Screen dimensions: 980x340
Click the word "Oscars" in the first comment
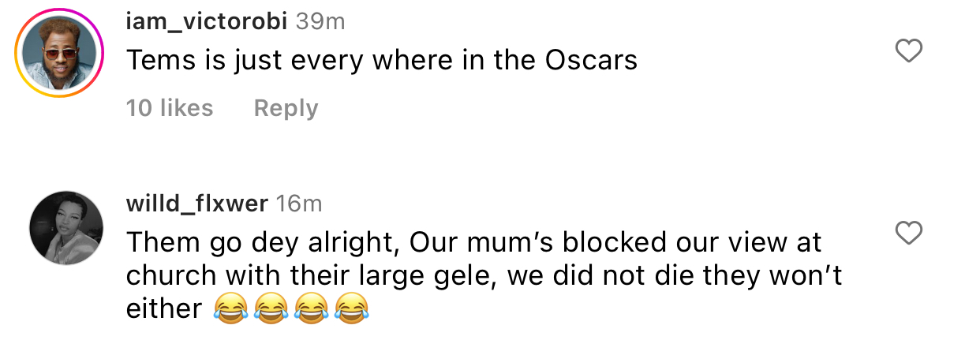click(x=591, y=61)
